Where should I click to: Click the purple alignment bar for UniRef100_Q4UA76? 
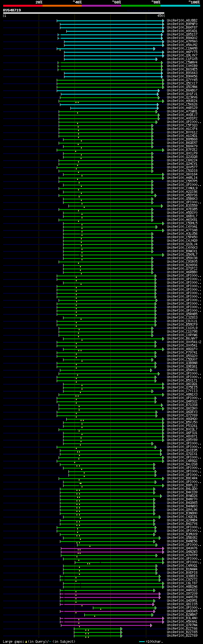pos(112,548)
